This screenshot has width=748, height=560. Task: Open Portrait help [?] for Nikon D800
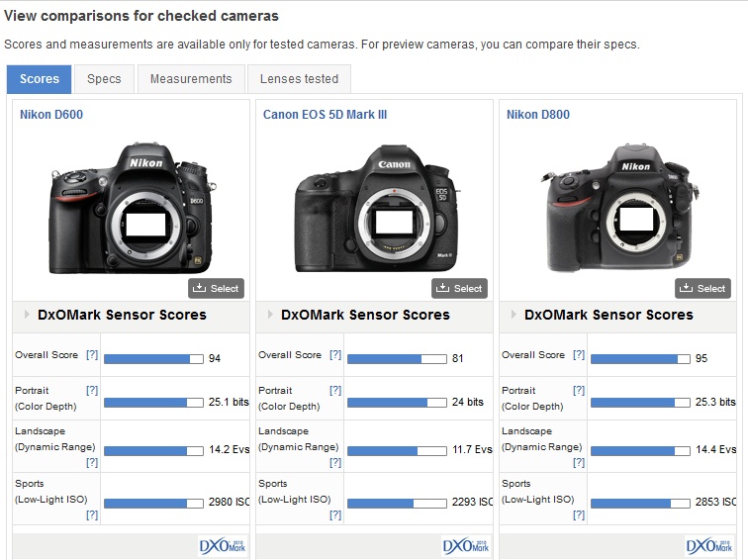pyautogui.click(x=579, y=390)
